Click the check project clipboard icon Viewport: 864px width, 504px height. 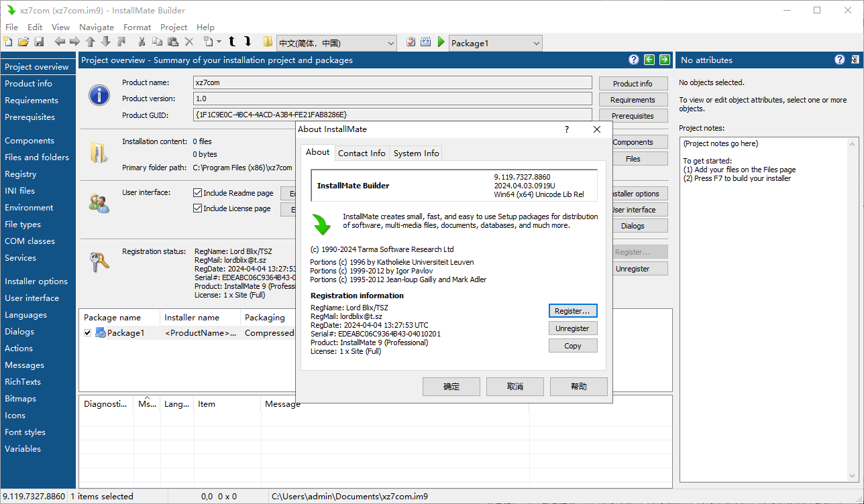(x=411, y=42)
